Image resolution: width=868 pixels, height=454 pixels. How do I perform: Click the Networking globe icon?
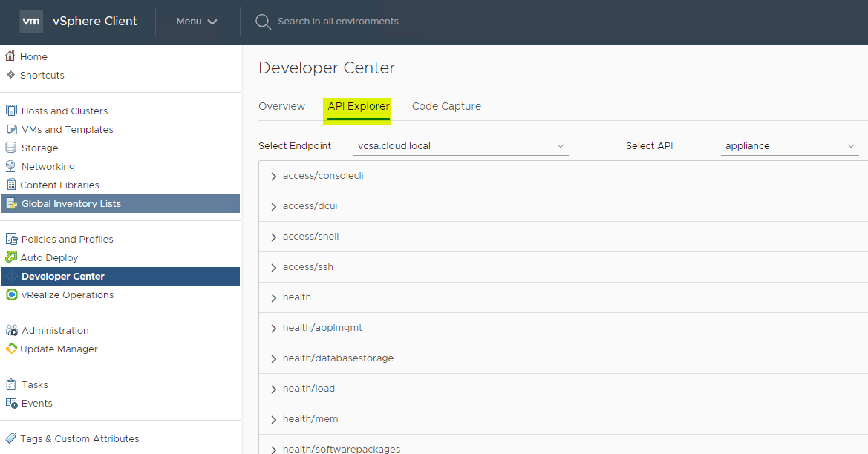pyautogui.click(x=11, y=166)
